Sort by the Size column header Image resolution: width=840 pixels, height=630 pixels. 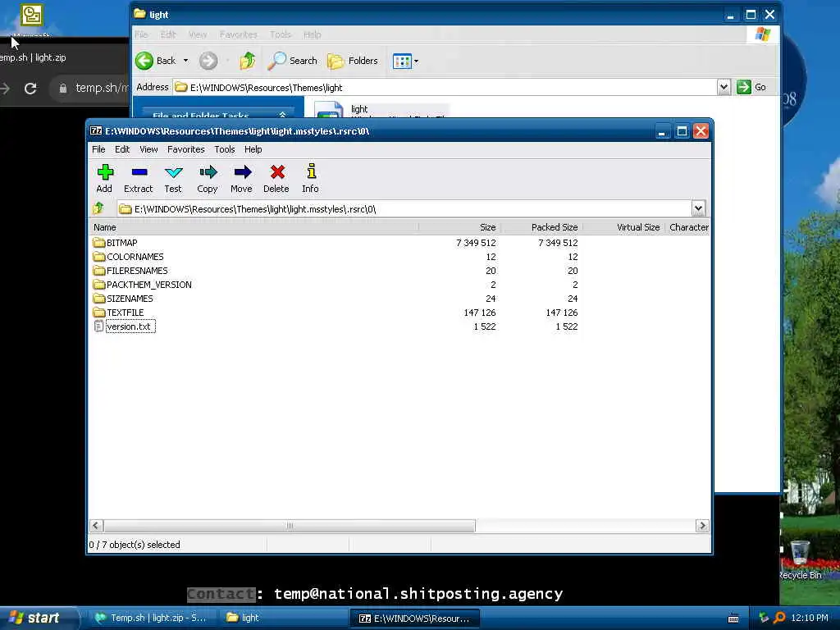pos(459,227)
